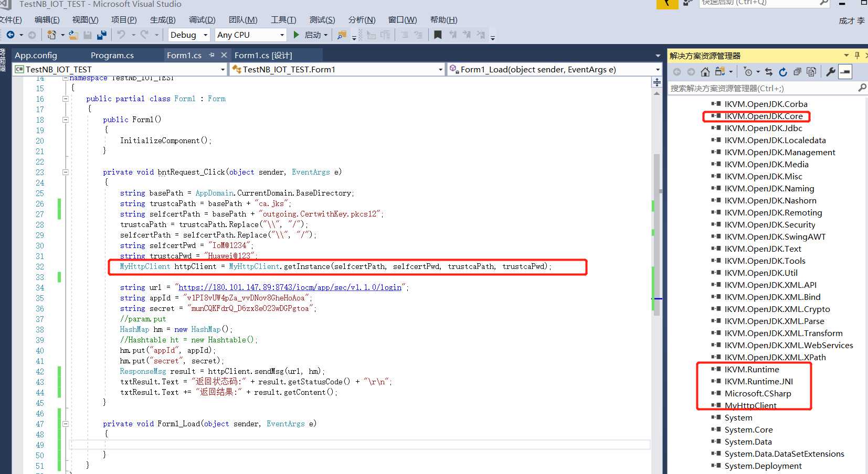
Task: Click the quick launch search icon
Action: (824, 3)
